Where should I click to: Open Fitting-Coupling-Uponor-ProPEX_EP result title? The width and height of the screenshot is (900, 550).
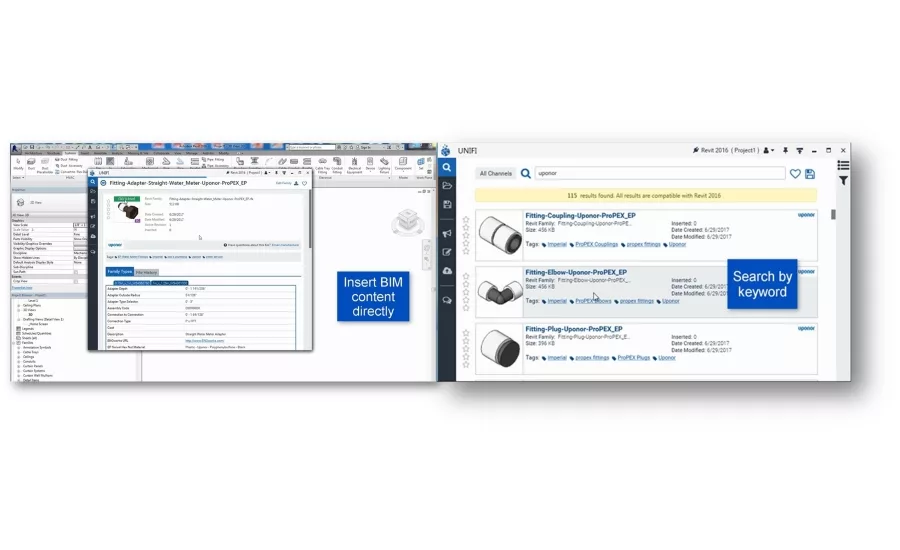click(580, 215)
